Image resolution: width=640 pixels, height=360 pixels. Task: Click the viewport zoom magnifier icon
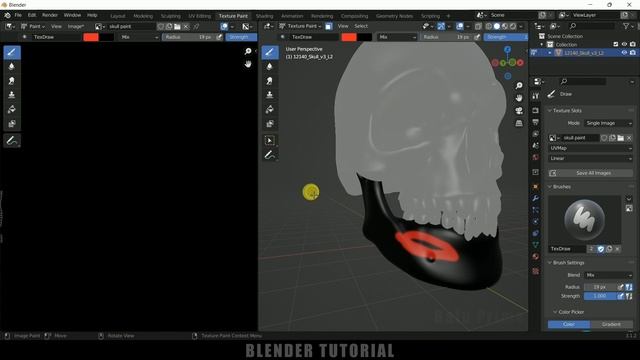[519, 86]
